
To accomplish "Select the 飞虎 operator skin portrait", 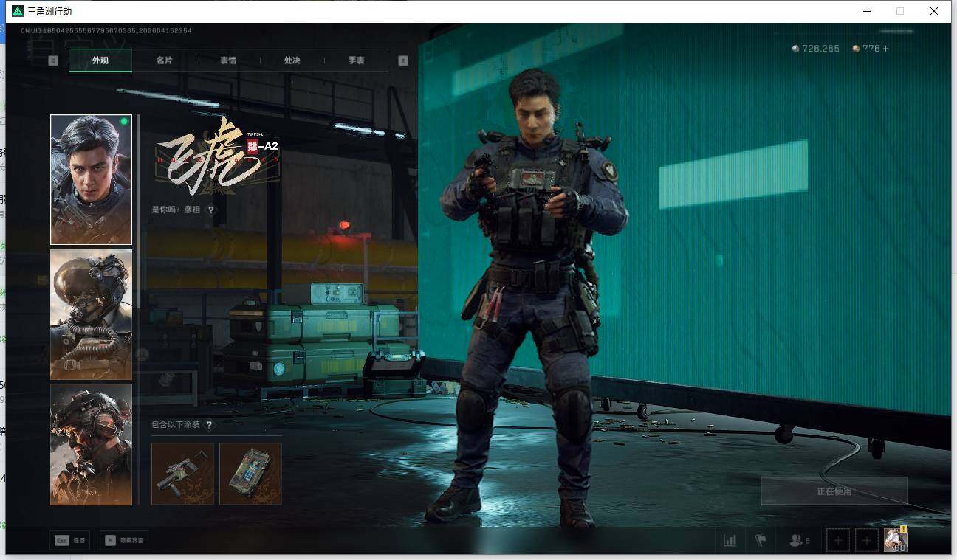I will coord(91,179).
